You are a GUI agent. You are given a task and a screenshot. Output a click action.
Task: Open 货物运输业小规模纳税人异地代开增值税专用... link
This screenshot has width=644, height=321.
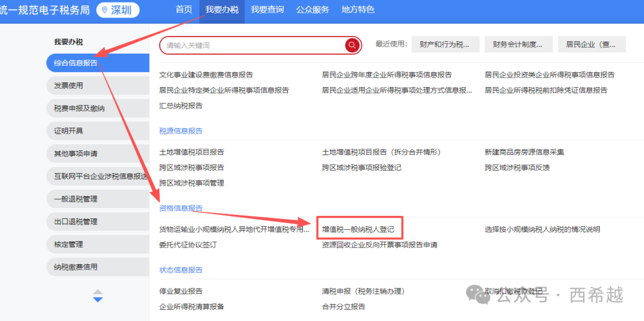click(234, 229)
